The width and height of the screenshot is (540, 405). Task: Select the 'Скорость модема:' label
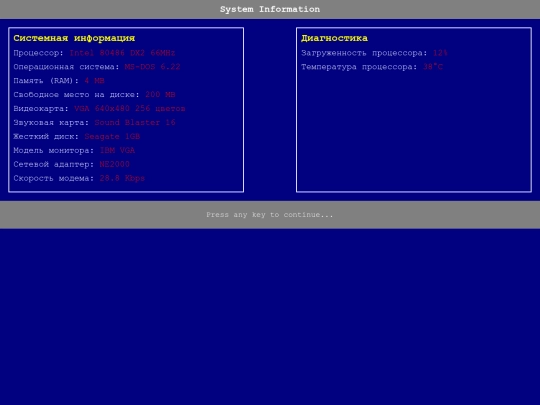[54, 178]
